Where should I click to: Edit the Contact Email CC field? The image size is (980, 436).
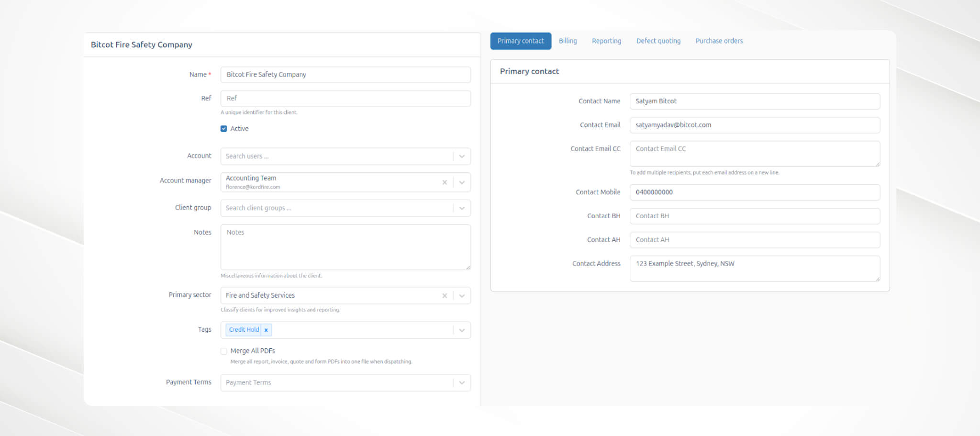point(754,153)
